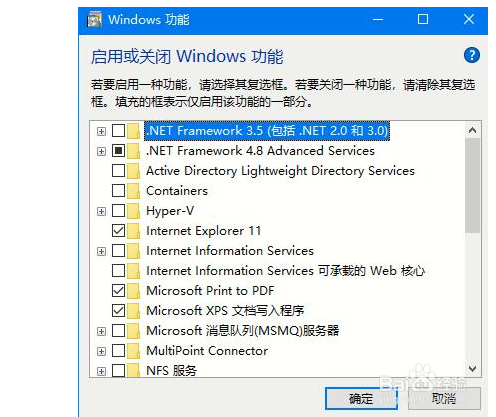Uncheck the Internet Explorer 11 checkbox
This screenshot has width=496, height=417.
coord(118,231)
